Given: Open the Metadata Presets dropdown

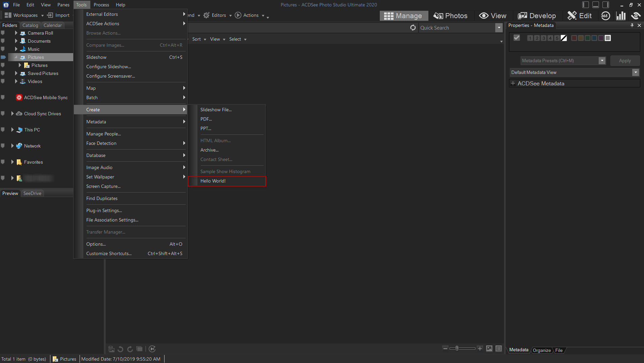Looking at the screenshot, I should tap(602, 61).
